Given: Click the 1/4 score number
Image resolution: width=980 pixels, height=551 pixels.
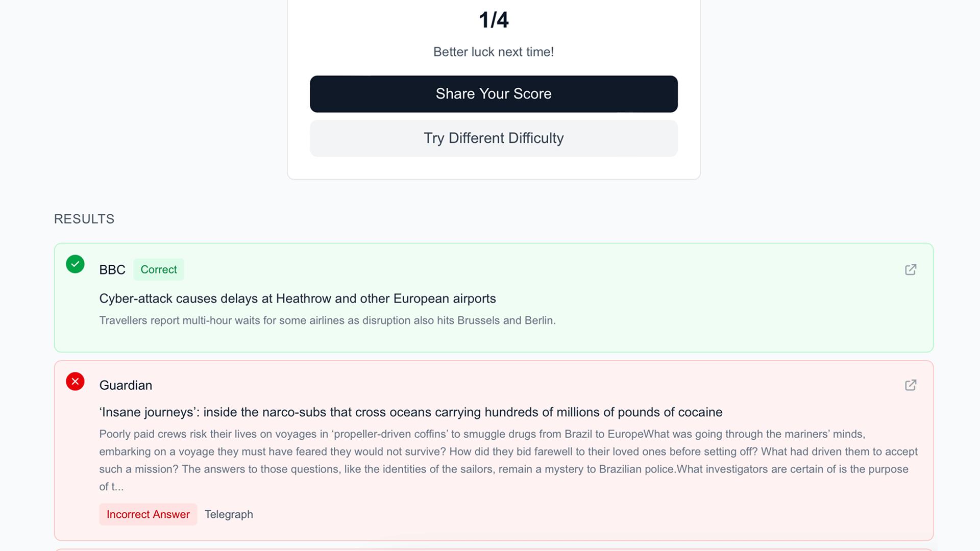Looking at the screenshot, I should pos(494,20).
